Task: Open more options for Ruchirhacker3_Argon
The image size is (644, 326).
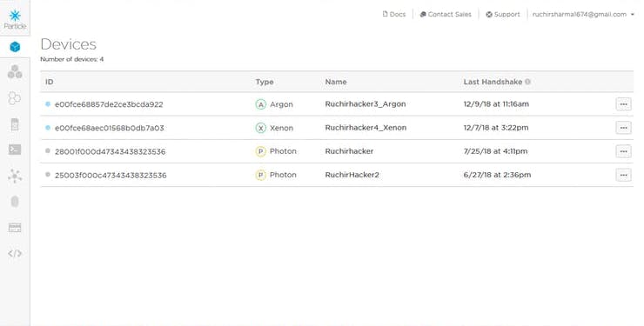Action: point(623,104)
